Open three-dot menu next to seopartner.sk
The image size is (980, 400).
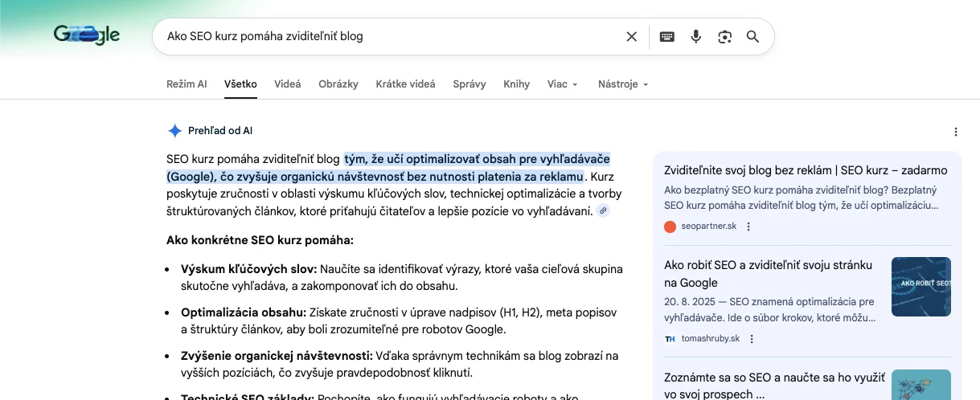pyautogui.click(x=748, y=227)
